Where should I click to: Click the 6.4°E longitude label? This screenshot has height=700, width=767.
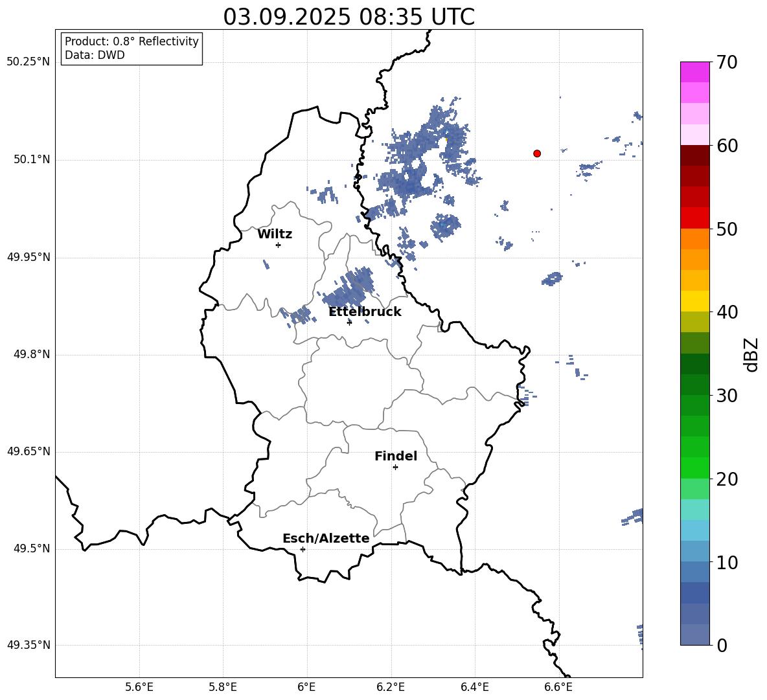click(x=475, y=687)
